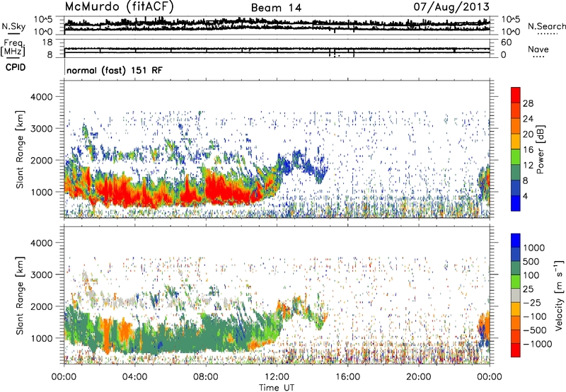The height and width of the screenshot is (392, 566).
Task: Click the bright blue lowest Power colorbar segment
Action: tap(516, 203)
